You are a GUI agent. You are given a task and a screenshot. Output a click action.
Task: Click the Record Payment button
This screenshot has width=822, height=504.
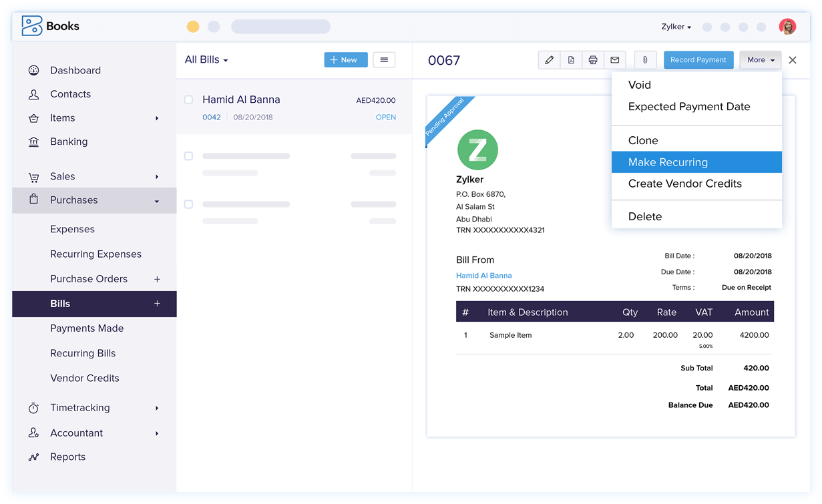point(698,60)
